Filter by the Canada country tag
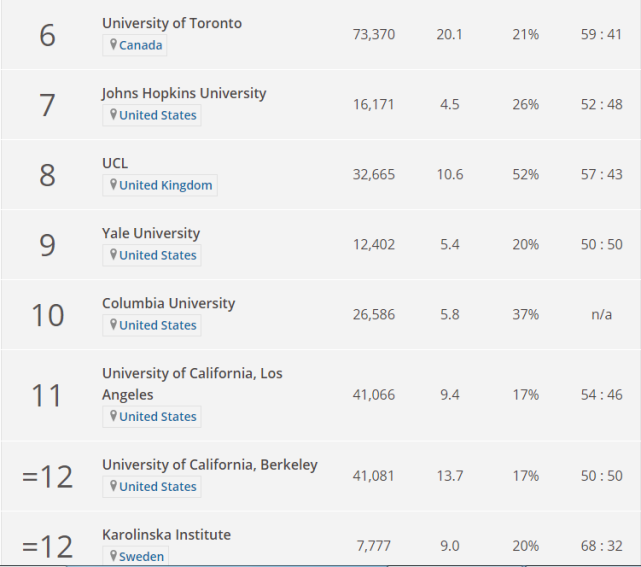The height and width of the screenshot is (567, 641). point(140,45)
